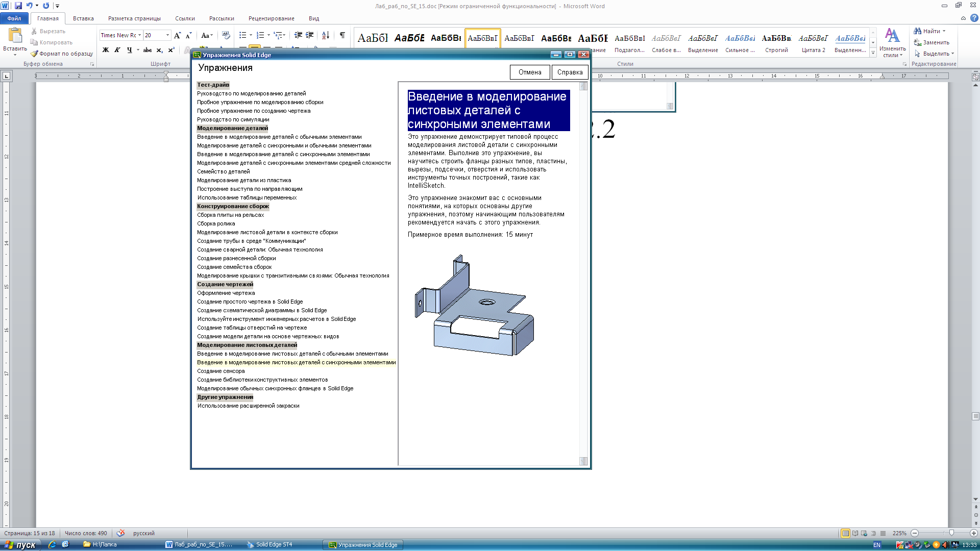
Task: Click the zoom slider handle in status bar
Action: pos(951,533)
